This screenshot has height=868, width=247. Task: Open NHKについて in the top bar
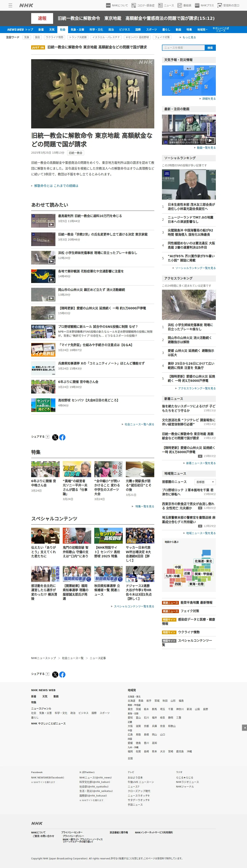point(117,5)
